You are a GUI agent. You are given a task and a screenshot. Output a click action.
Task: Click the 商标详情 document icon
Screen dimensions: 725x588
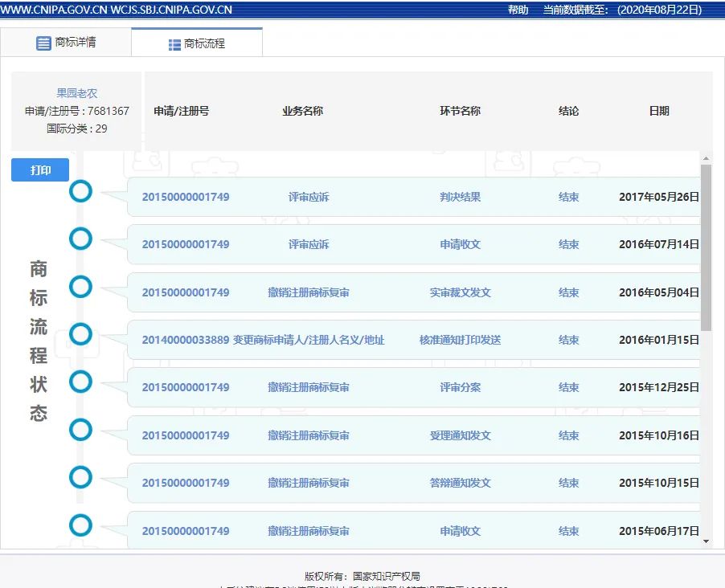[x=43, y=43]
